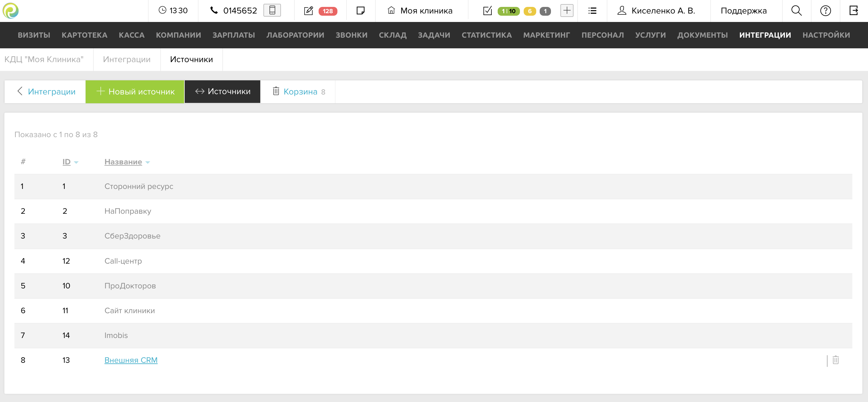Open УСЛУГИ menu

click(x=650, y=35)
